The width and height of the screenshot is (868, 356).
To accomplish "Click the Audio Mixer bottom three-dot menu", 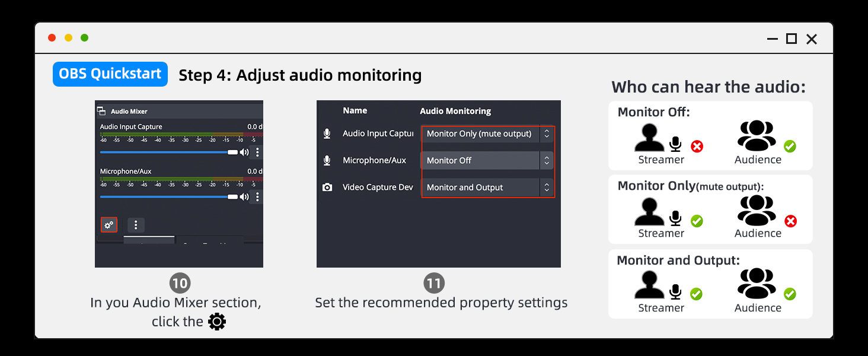I will (x=136, y=225).
